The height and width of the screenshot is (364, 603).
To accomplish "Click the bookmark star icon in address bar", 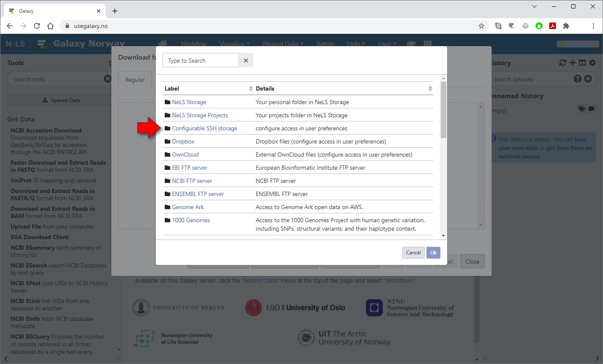I will coord(481,26).
